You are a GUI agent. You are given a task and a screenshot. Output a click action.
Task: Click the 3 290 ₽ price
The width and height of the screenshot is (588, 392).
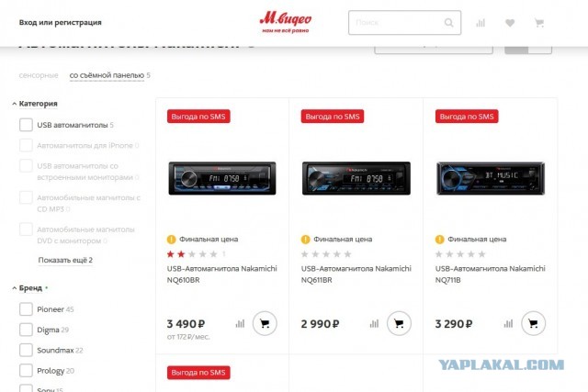(x=454, y=324)
